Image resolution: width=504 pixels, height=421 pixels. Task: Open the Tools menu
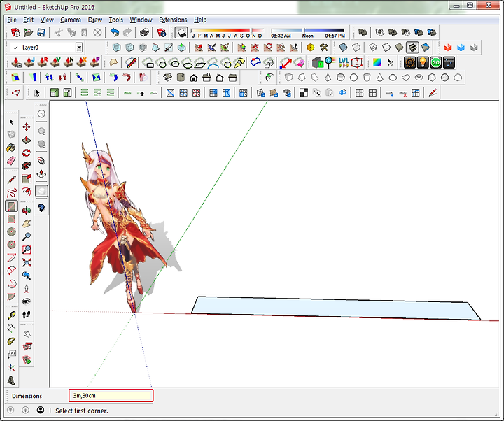[115, 20]
